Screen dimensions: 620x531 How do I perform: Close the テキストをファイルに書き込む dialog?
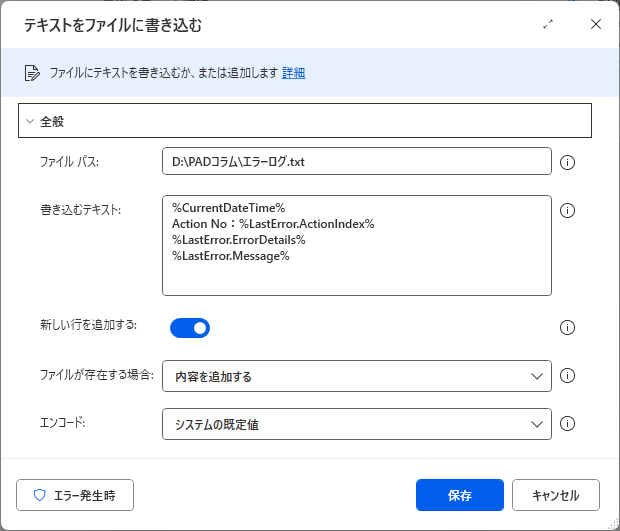point(595,25)
